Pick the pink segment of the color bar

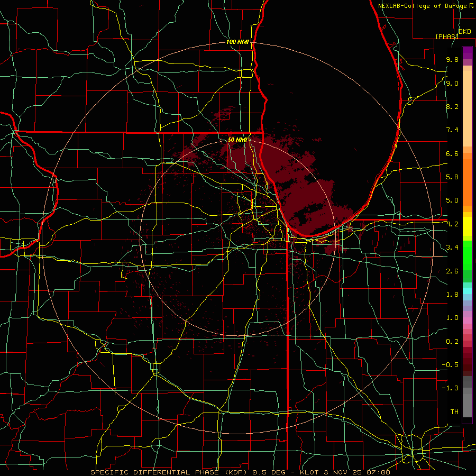[467, 321]
